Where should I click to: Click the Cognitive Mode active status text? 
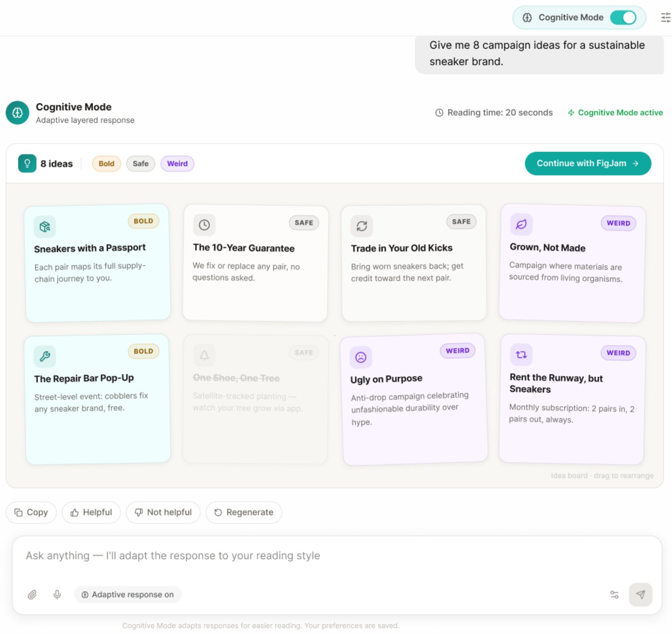(620, 113)
